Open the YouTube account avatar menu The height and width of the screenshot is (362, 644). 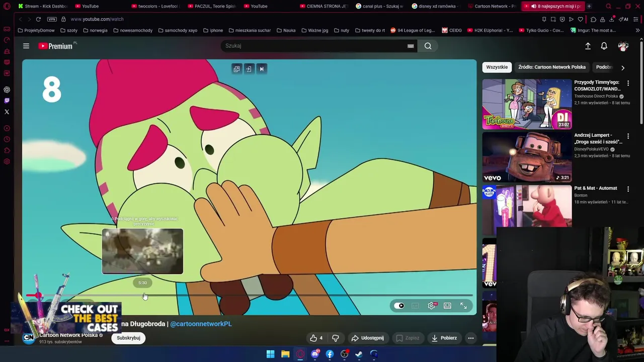[623, 46]
